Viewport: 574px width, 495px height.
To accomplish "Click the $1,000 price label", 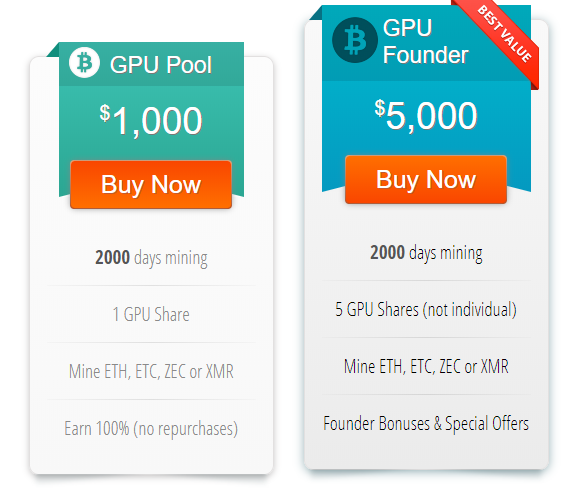I will (x=151, y=120).
